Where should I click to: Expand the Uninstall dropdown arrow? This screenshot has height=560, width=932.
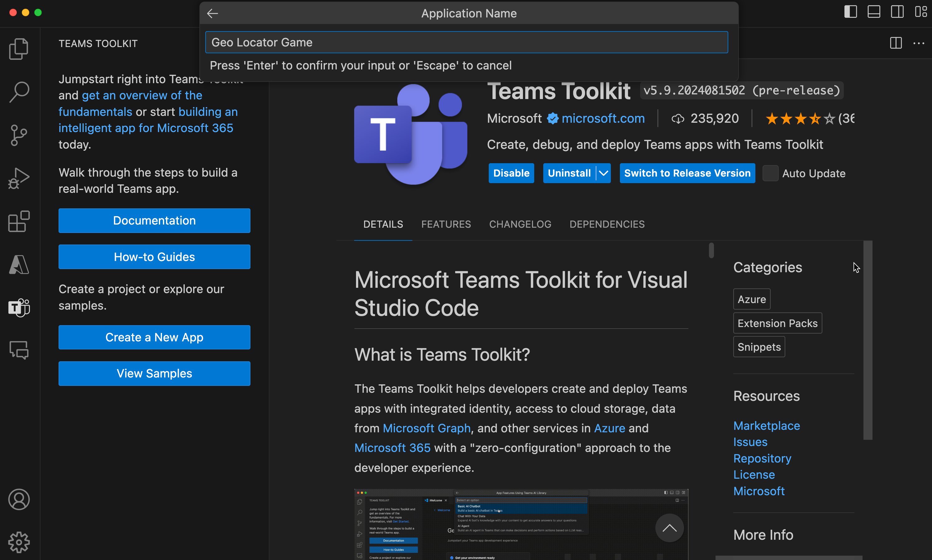[x=603, y=173]
